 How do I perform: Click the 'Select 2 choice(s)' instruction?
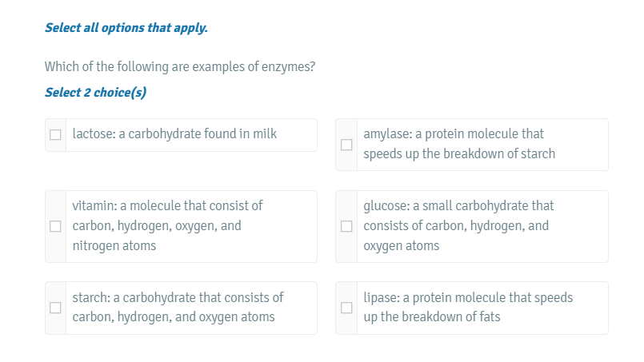pyautogui.click(x=95, y=93)
